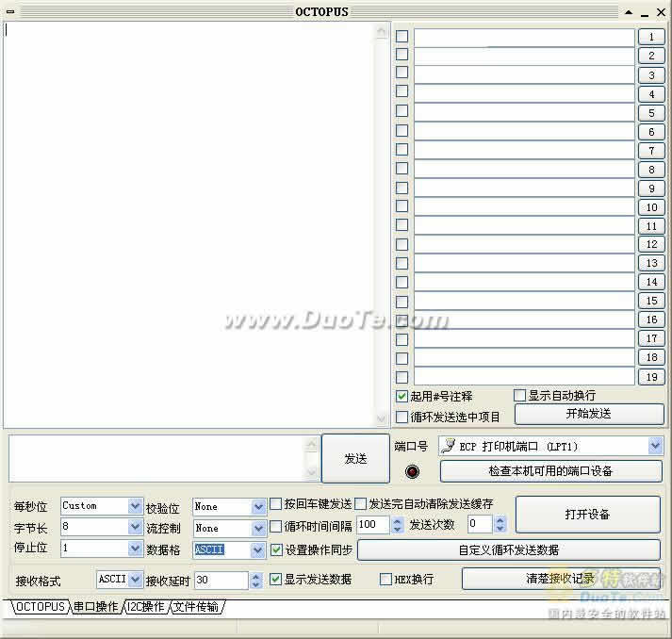Open the 接收格式 receive format dropdown

tap(136, 580)
